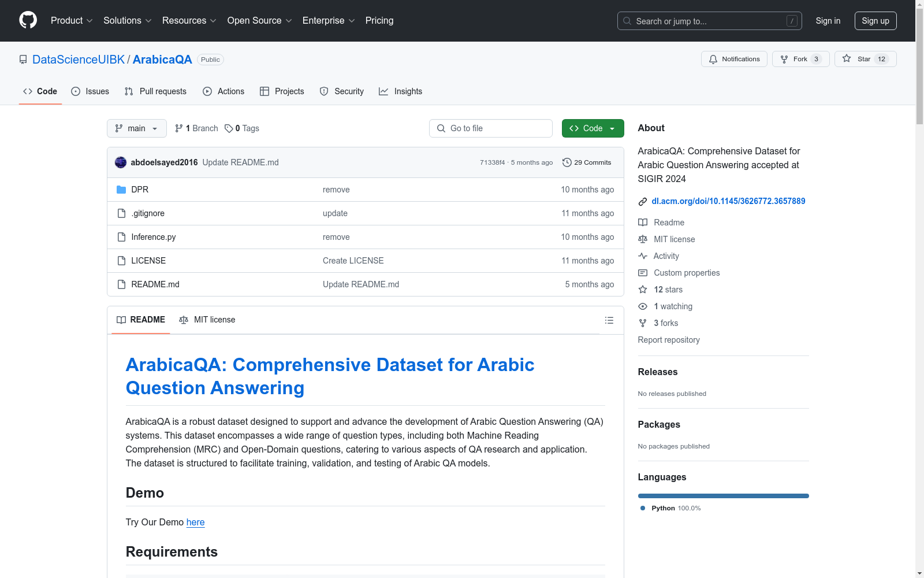Open the Pricing link
Viewport: 924px width, 578px height.
coord(379,21)
